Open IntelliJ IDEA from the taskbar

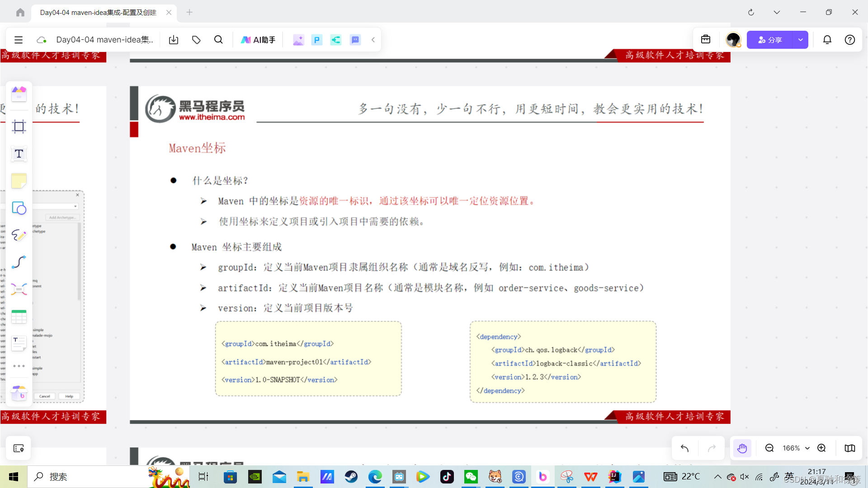615,477
